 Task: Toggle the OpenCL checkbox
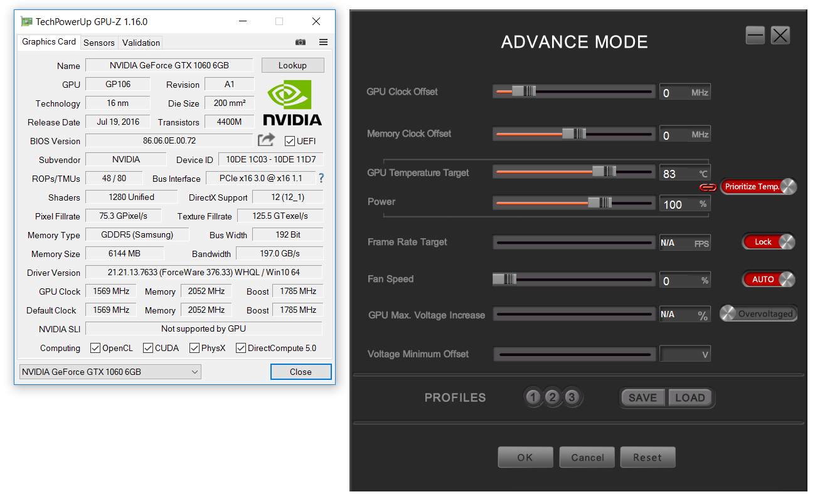pos(95,348)
